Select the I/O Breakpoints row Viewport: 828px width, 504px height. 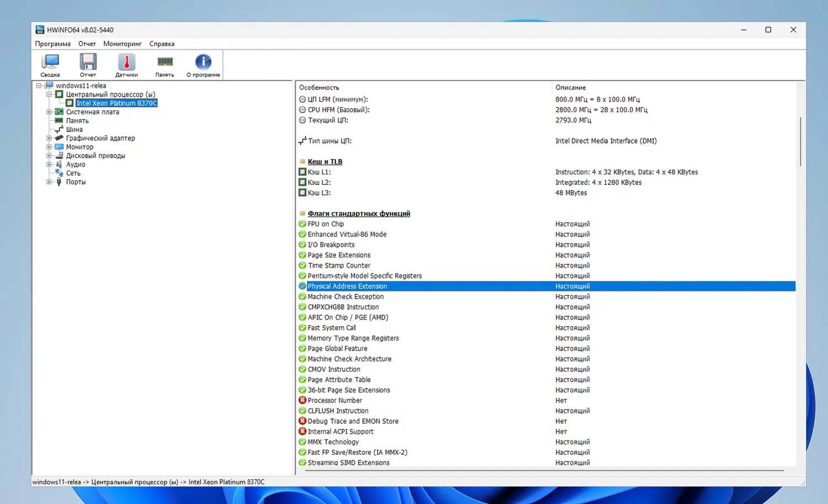click(546, 245)
